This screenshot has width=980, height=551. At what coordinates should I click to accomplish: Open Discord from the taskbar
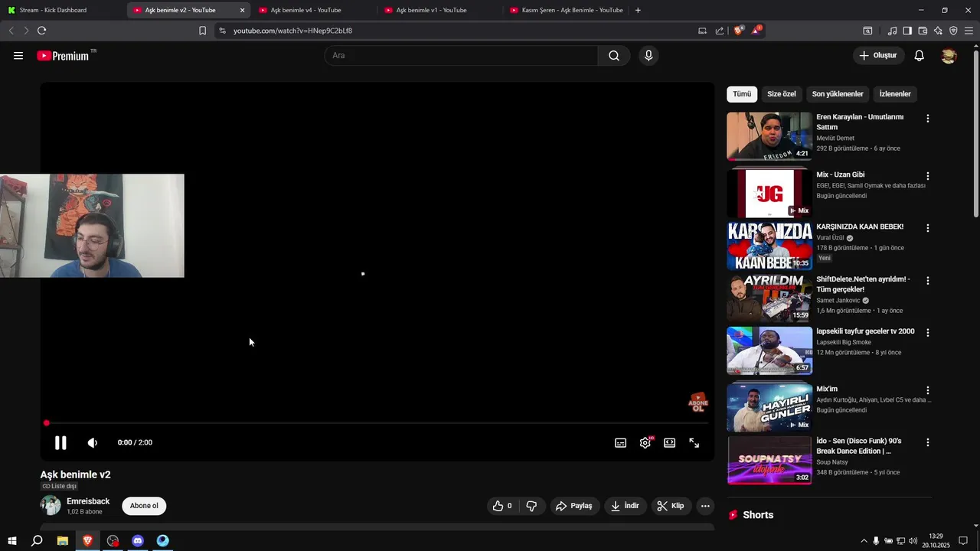coord(138,540)
